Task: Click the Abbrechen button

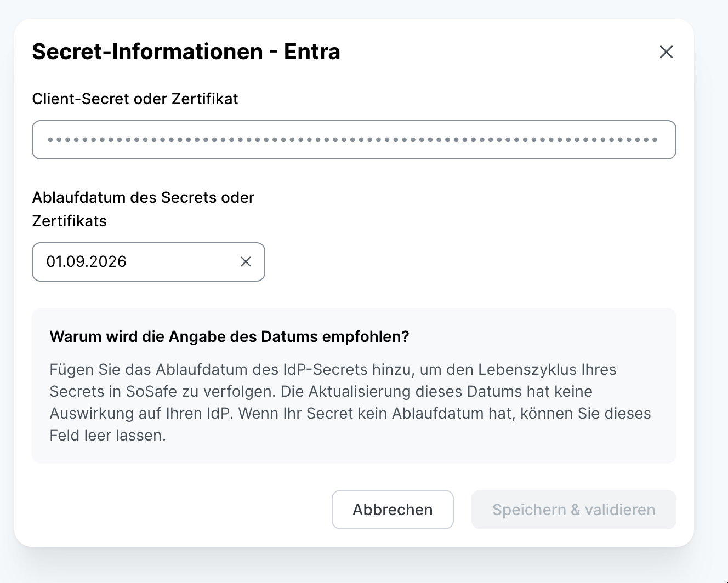Action: tap(393, 510)
